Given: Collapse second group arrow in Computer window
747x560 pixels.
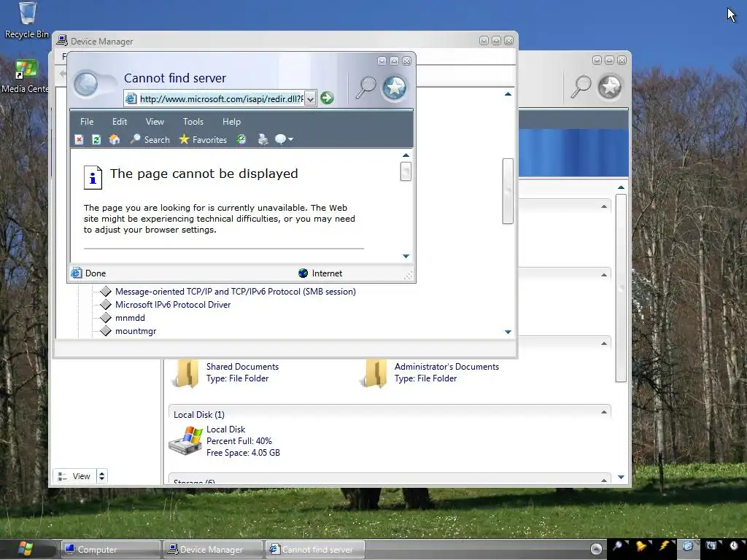Looking at the screenshot, I should click(x=604, y=275).
